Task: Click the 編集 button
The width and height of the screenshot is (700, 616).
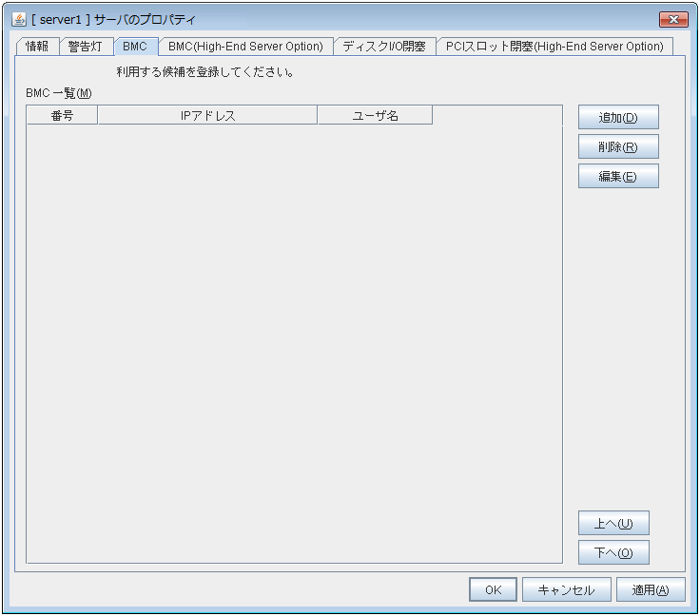Action: (618, 176)
